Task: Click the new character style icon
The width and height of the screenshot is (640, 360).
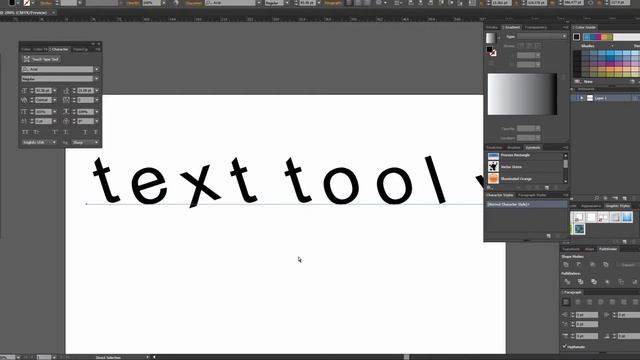Action: pos(549,236)
